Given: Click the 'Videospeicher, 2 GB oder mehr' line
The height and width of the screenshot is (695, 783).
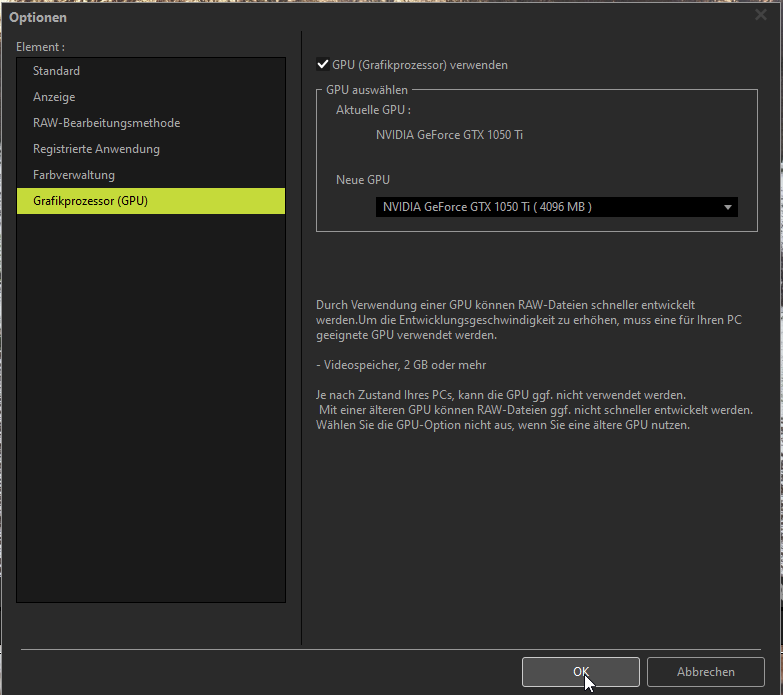Looking at the screenshot, I should pyautogui.click(x=401, y=365).
